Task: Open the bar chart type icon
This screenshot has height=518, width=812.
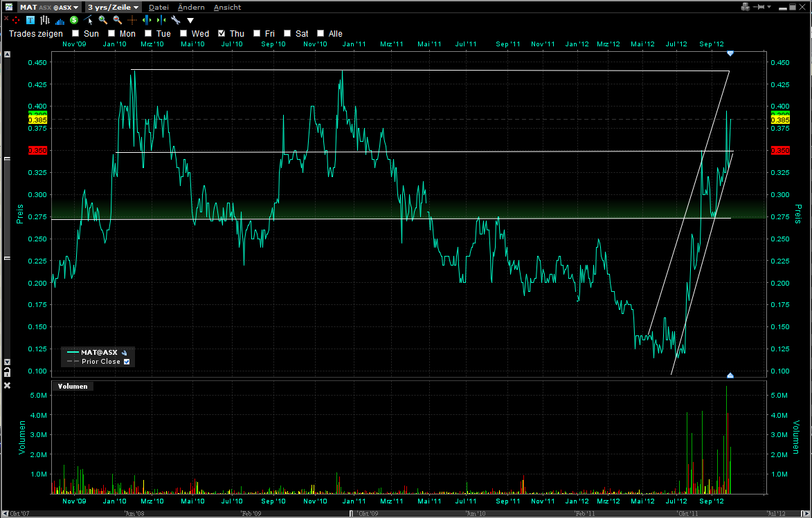Action: point(45,20)
